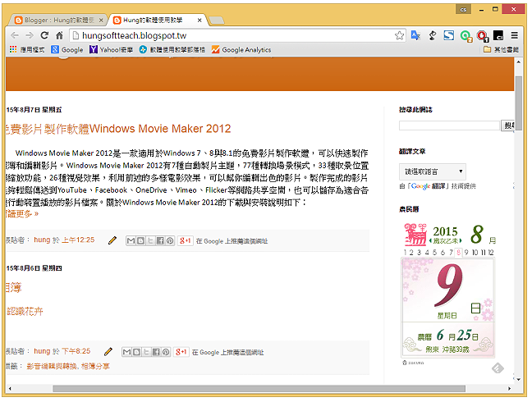
Task: Go back with the browser back arrow
Action: pyautogui.click(x=15, y=35)
